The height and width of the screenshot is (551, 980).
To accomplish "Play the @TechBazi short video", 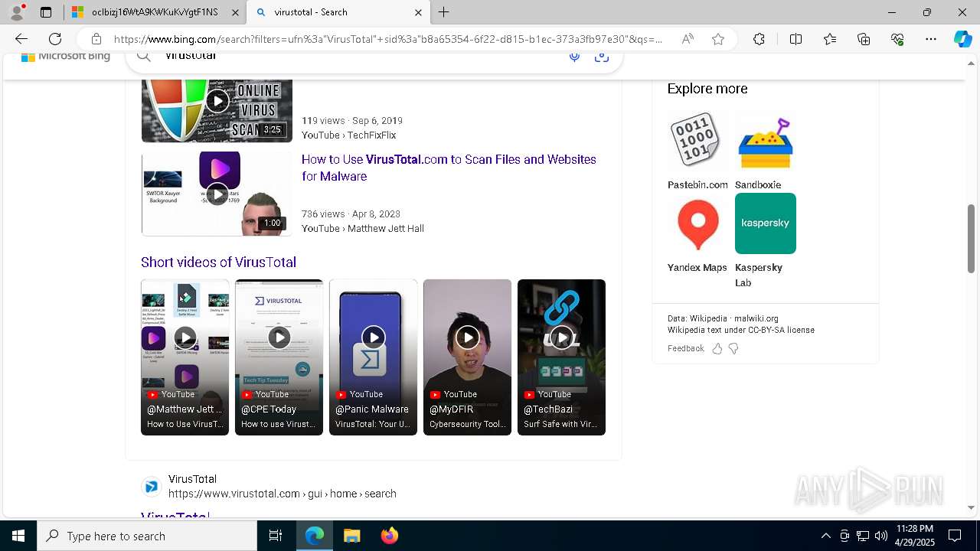I will tap(561, 357).
